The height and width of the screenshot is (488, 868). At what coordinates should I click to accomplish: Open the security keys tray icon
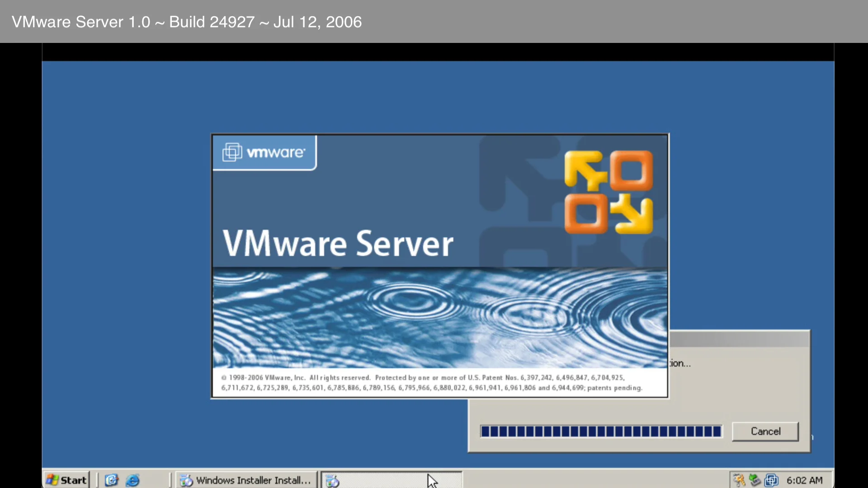click(x=739, y=480)
